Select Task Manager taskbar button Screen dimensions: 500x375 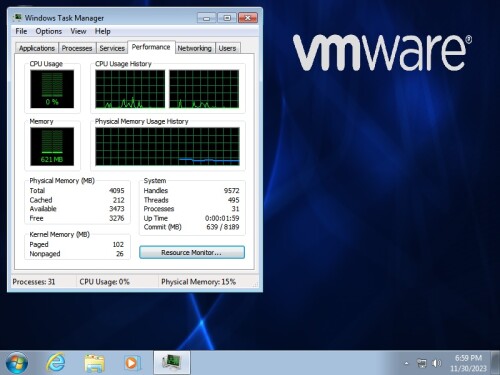[x=172, y=362]
